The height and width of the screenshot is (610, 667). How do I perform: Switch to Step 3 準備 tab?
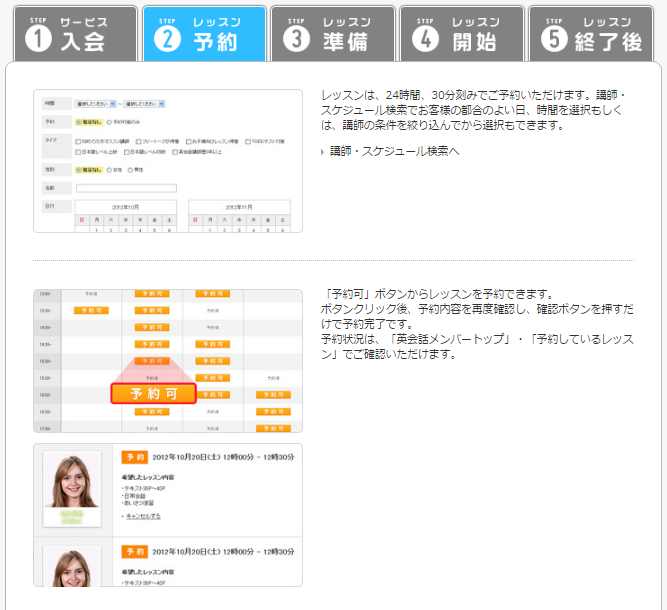pyautogui.click(x=332, y=33)
